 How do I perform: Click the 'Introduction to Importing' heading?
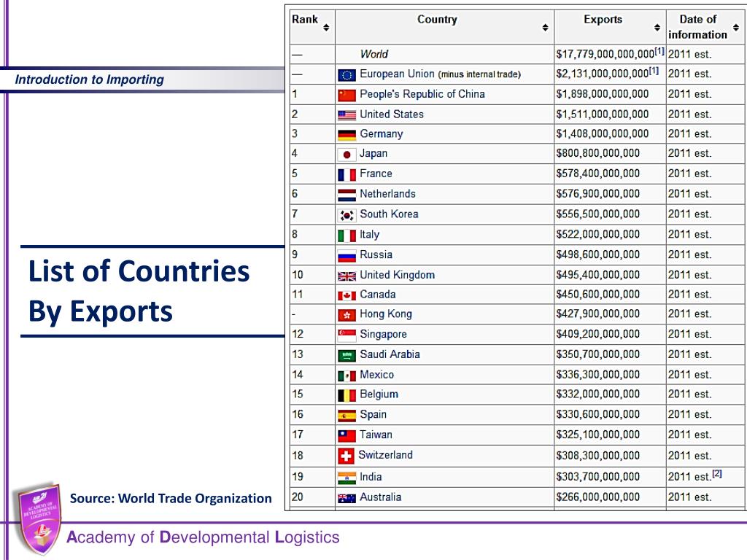90,79
